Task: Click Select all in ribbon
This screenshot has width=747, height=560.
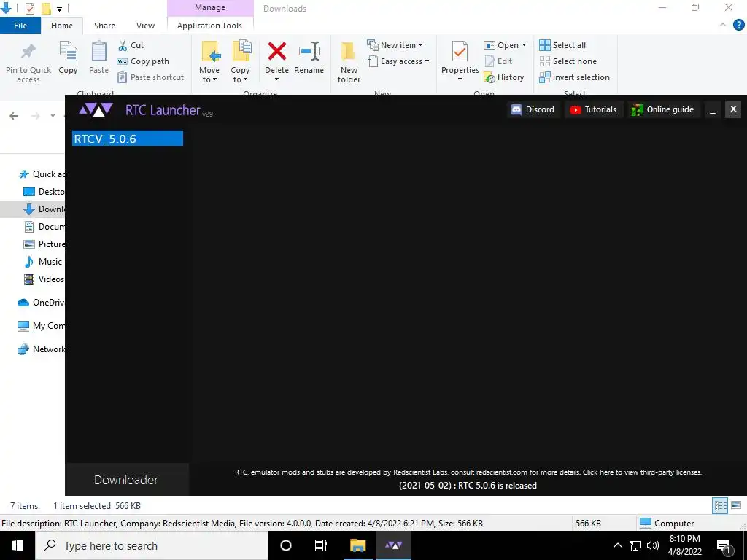Action: [x=562, y=45]
